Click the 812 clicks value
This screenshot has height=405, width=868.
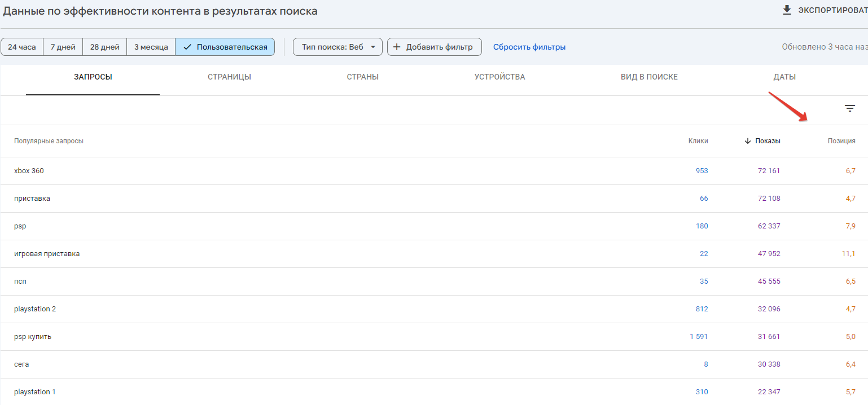[702, 309]
